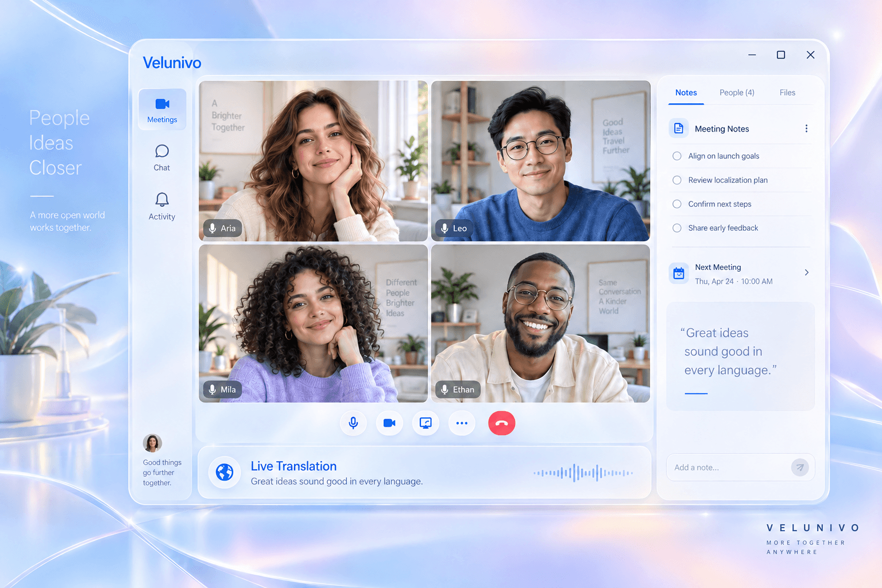Open Meeting Notes three-dot menu
The width and height of the screenshot is (882, 588).
click(x=806, y=129)
